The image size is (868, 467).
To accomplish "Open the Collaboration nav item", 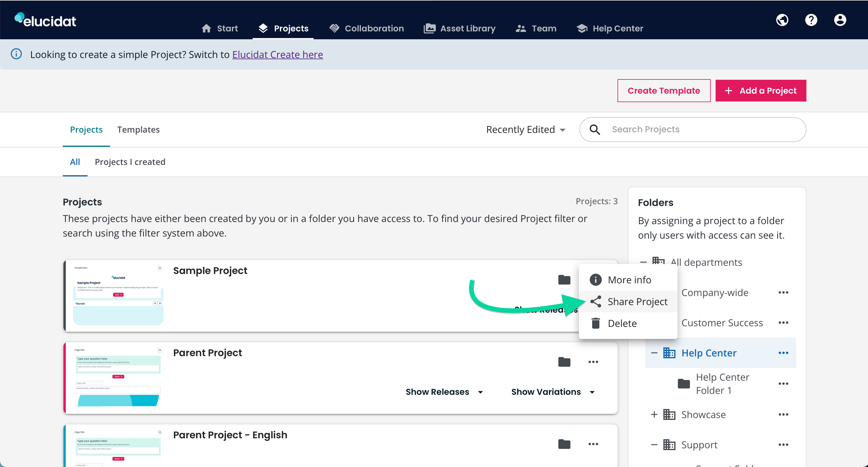I will point(366,28).
